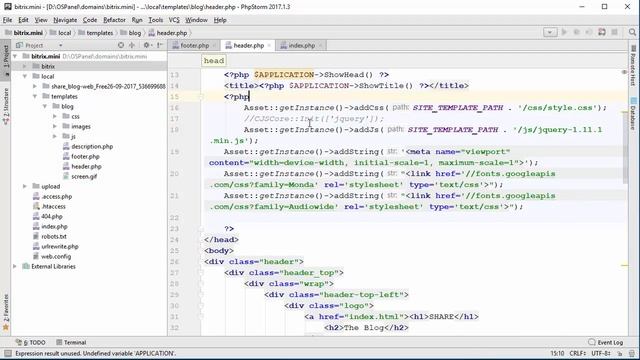Select screen.gif in project tree
This screenshot has height=360, width=640.
pos(84,176)
